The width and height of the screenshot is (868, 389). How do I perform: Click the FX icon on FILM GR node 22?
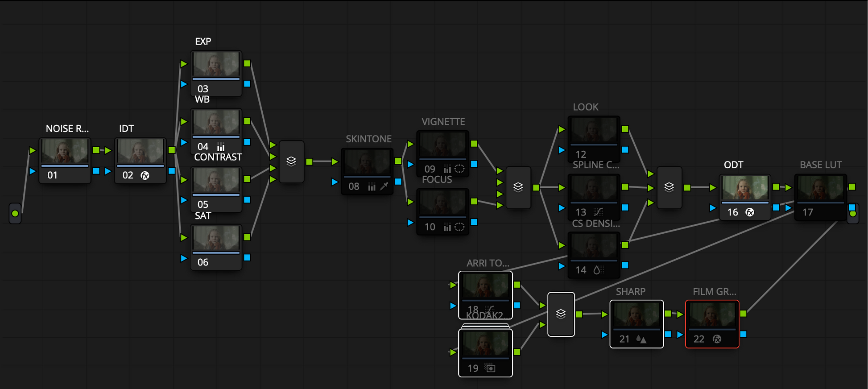coord(717,339)
